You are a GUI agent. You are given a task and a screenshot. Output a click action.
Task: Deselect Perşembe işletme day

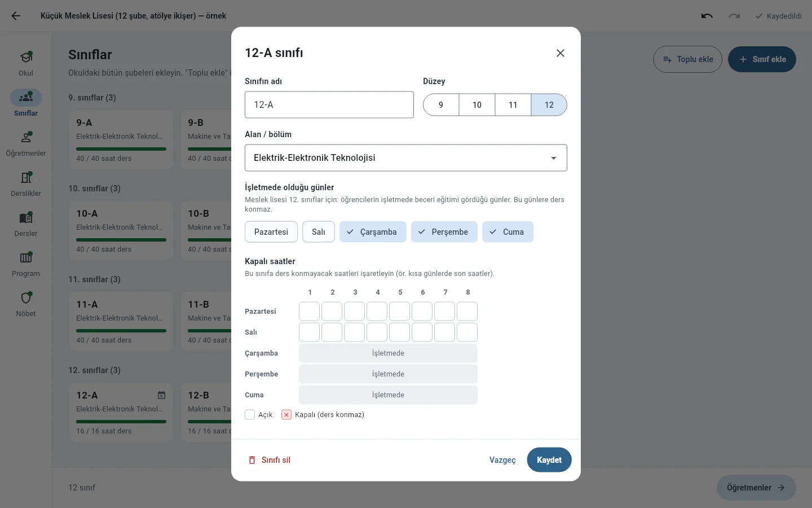[x=444, y=232]
